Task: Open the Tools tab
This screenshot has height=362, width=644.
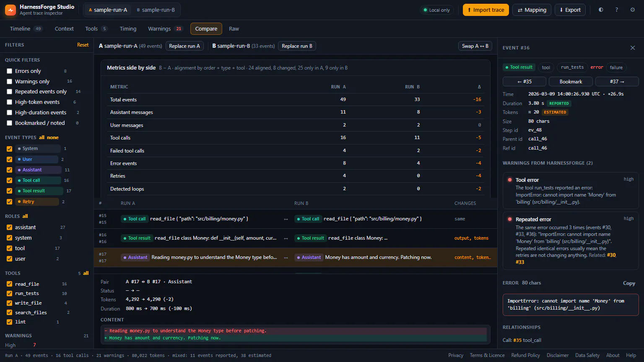Action: (x=96, y=28)
